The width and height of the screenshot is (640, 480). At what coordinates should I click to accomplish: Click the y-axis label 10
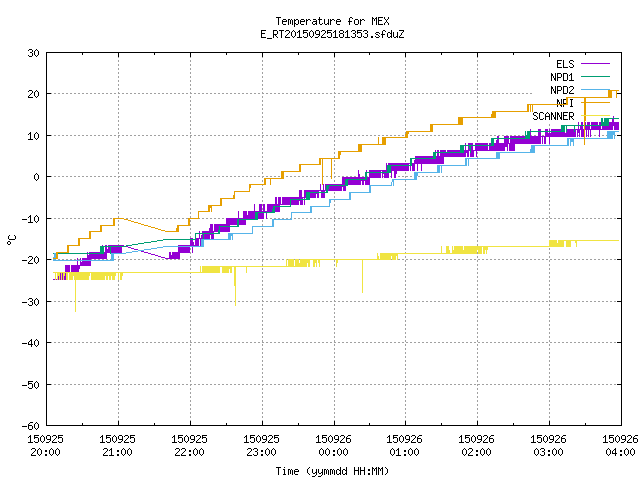pyautogui.click(x=33, y=136)
